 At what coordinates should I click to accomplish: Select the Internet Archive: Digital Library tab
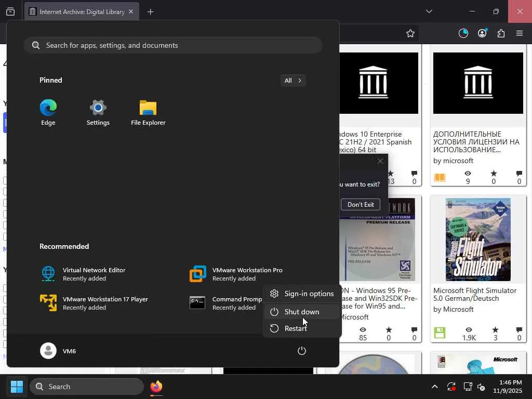(82, 12)
